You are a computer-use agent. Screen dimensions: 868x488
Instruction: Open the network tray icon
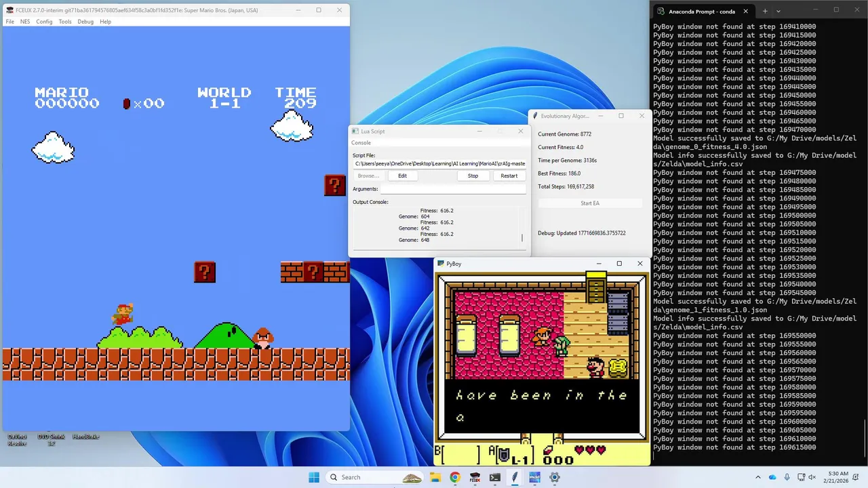click(x=801, y=477)
